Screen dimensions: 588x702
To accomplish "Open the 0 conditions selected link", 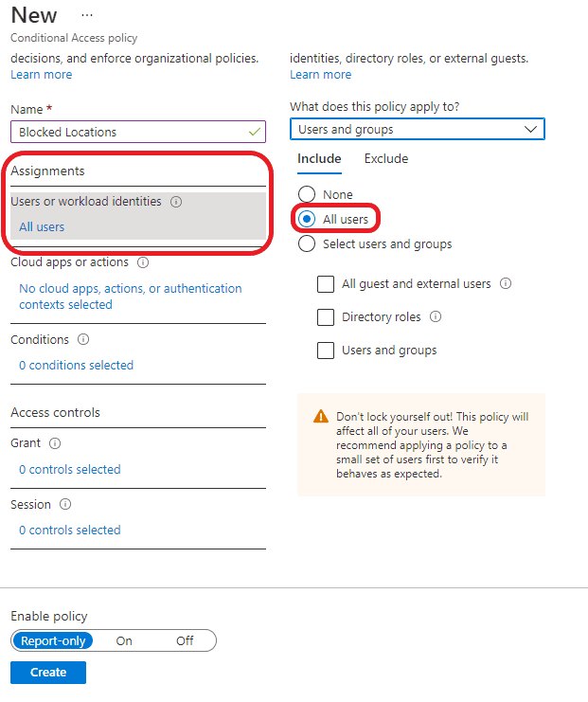I will (76, 366).
